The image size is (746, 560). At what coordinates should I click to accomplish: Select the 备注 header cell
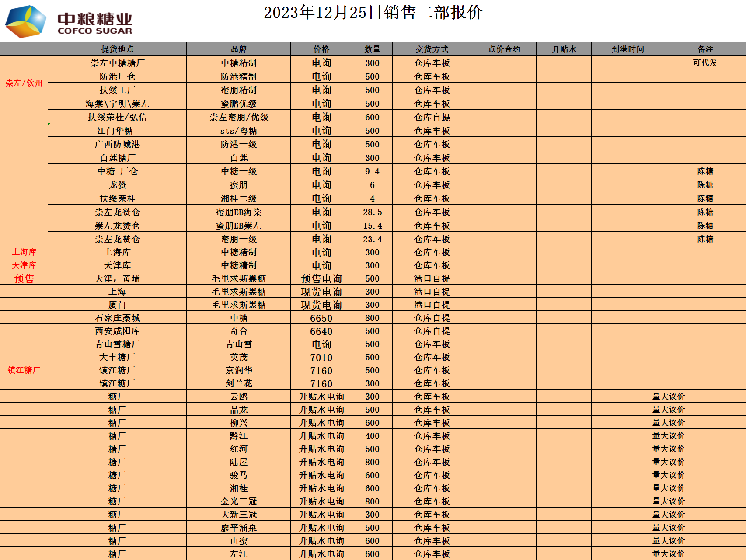click(705, 49)
